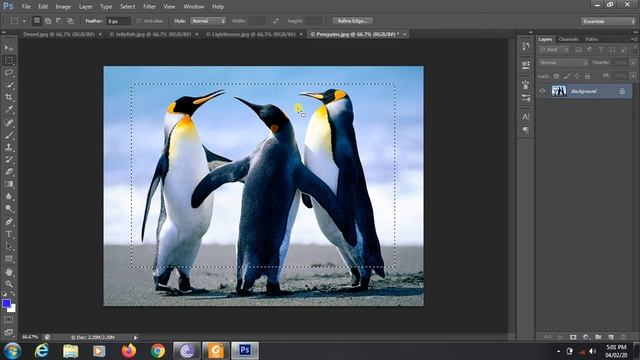Select the Rectangular Marquee tool in toolbox
Image resolution: width=640 pixels, height=360 pixels.
point(9,60)
